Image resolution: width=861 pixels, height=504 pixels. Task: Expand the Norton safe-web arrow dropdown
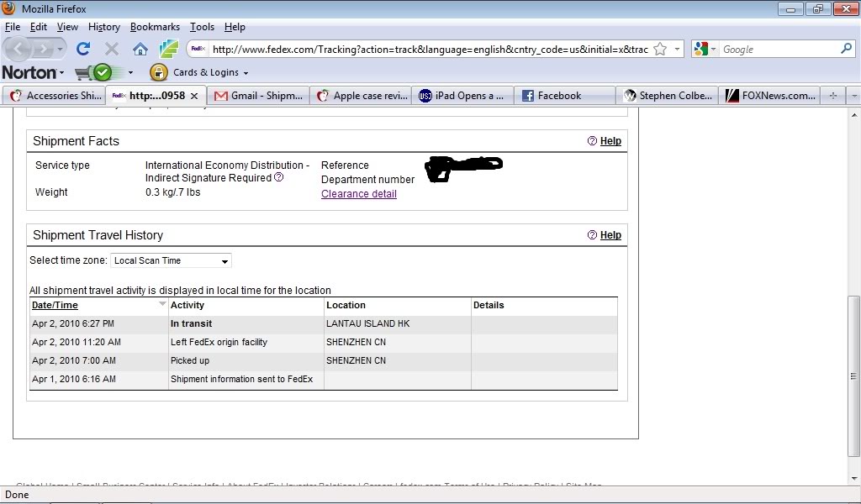(x=130, y=72)
